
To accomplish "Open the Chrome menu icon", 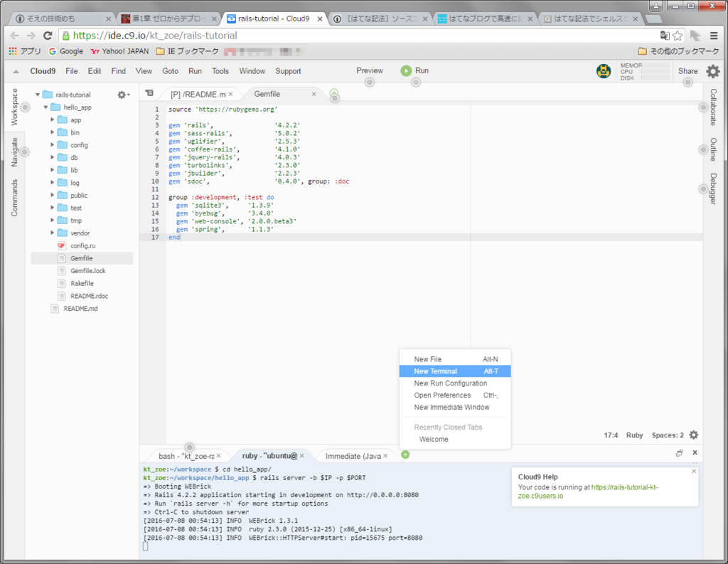I will pos(714,36).
